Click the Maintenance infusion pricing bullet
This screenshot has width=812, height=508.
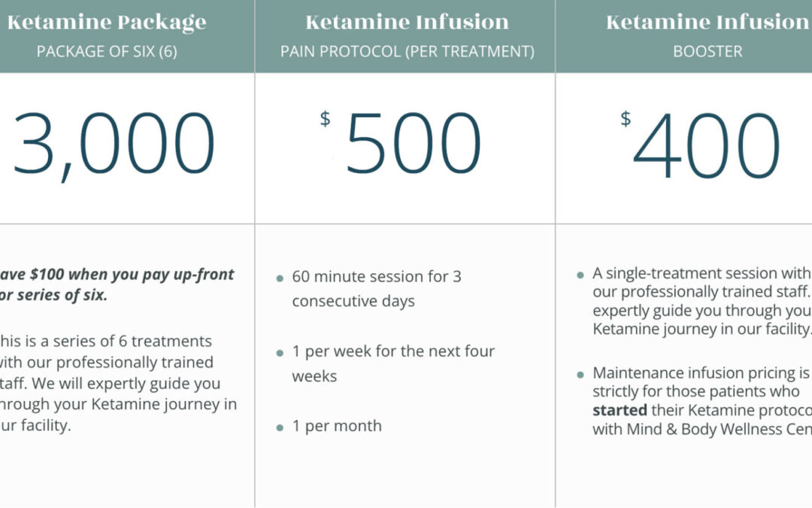click(x=702, y=400)
